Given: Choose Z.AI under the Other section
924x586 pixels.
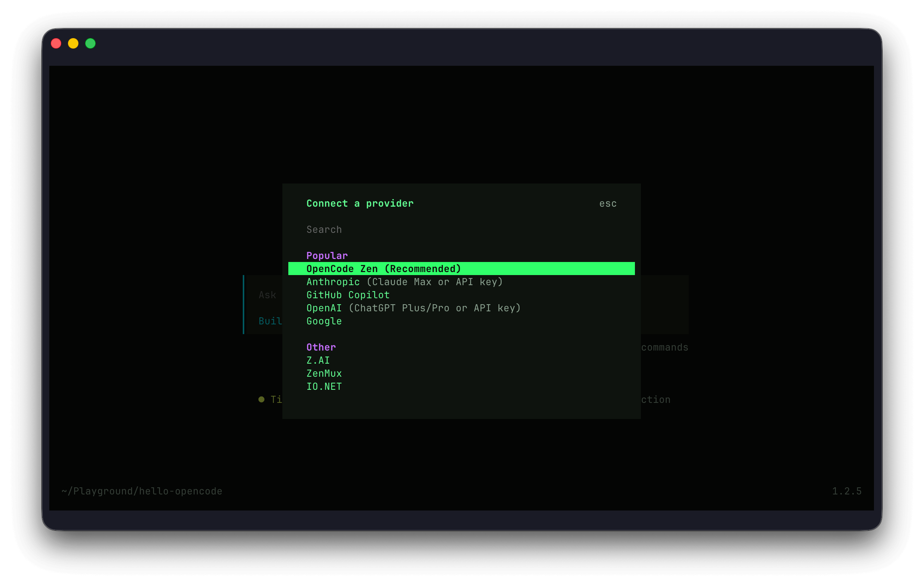Looking at the screenshot, I should point(318,360).
